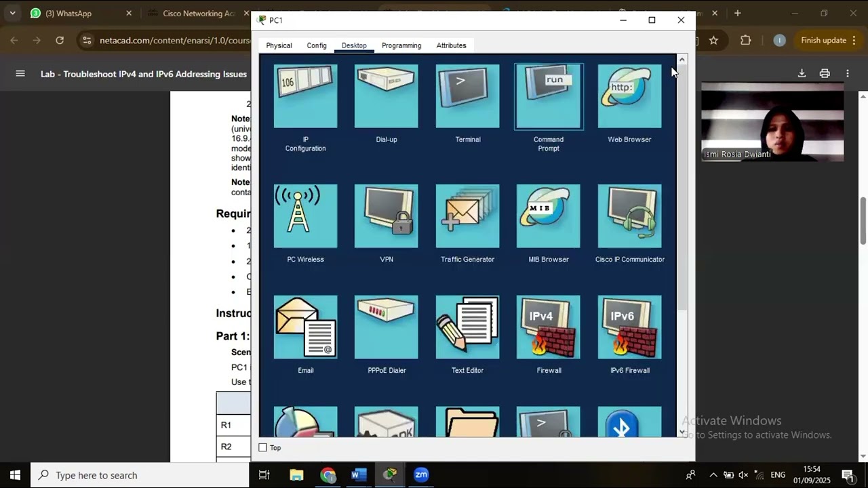Open the folder icon in the bottom row
The height and width of the screenshot is (488, 868).
[x=467, y=422]
